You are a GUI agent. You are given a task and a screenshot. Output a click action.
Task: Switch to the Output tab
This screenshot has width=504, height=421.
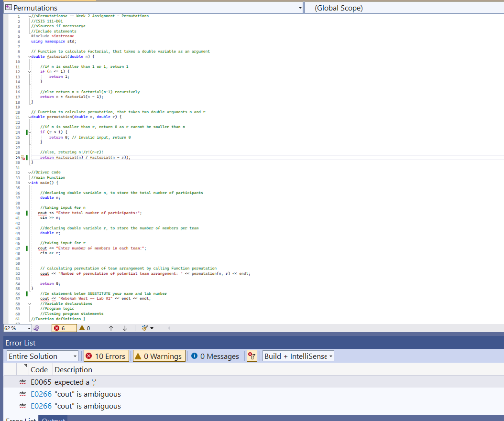(53, 419)
